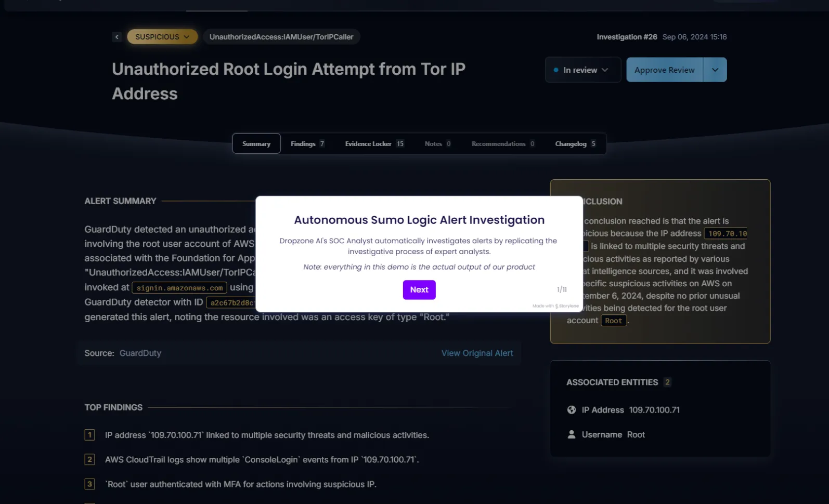Open the Changelog tab
Viewport: 829px width, 504px height.
575,143
